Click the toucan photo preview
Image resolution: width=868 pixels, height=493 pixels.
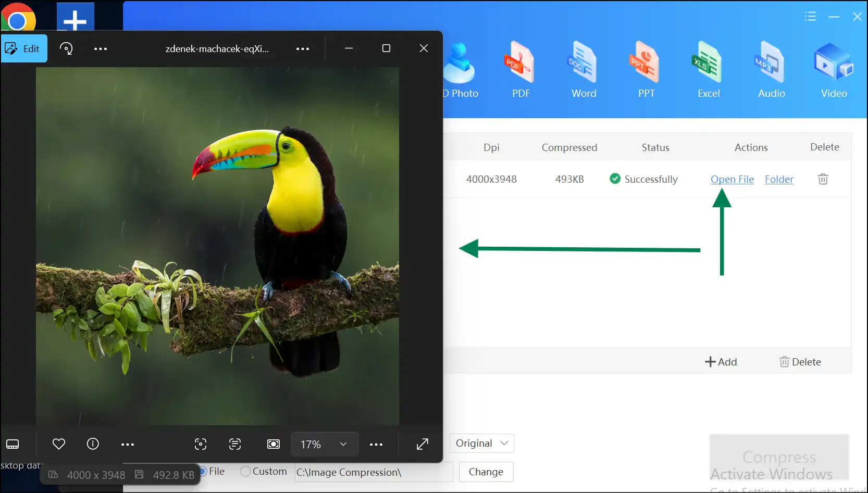(217, 246)
